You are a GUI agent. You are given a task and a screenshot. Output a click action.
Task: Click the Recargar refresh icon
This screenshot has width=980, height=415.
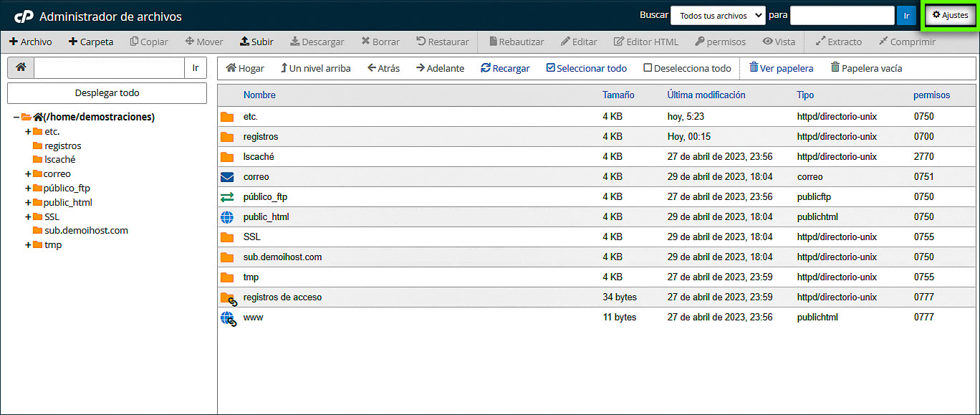pos(486,68)
